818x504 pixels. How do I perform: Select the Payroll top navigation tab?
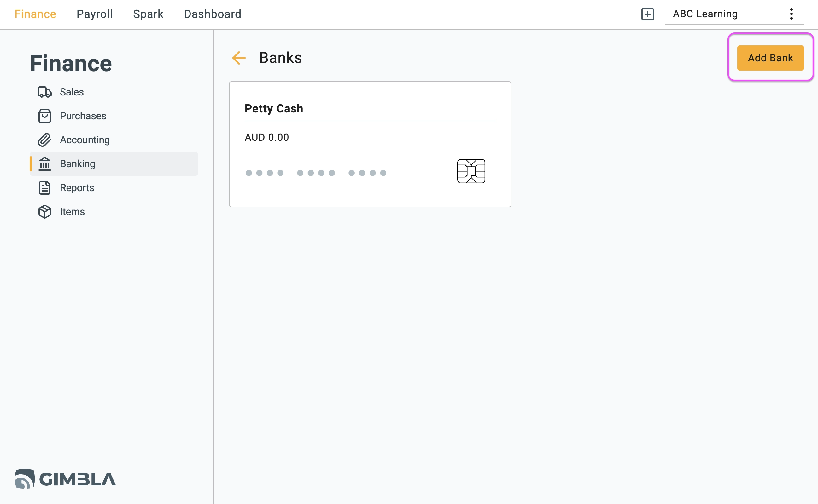click(95, 14)
